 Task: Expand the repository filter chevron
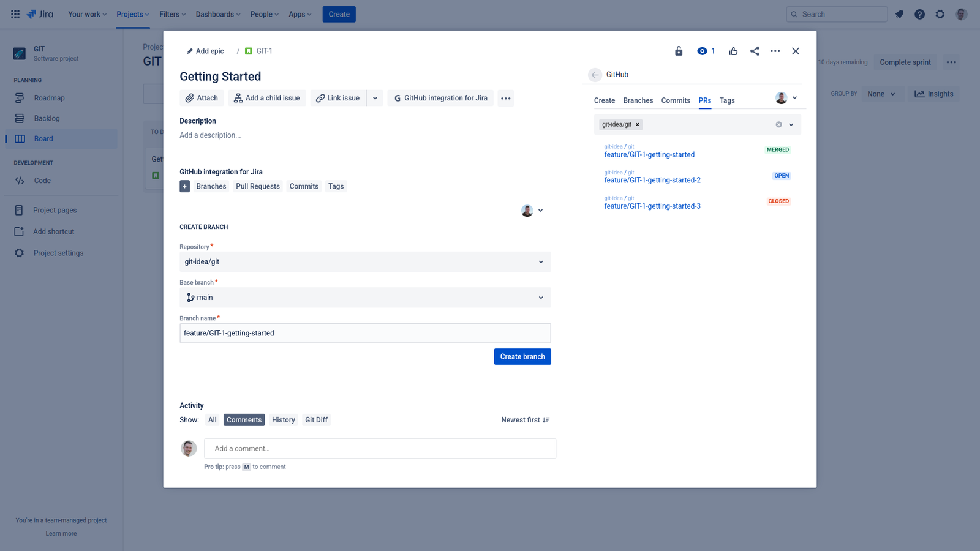tap(791, 124)
